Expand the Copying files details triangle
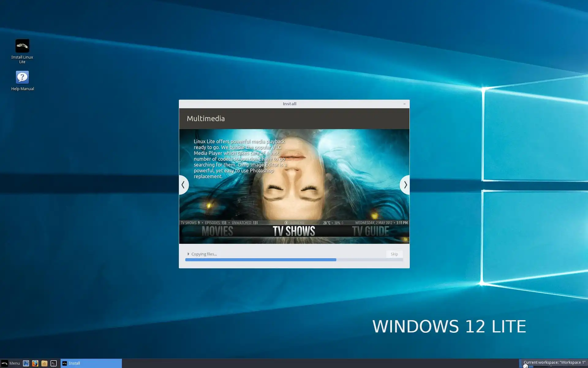Image resolution: width=588 pixels, height=368 pixels. tap(188, 254)
